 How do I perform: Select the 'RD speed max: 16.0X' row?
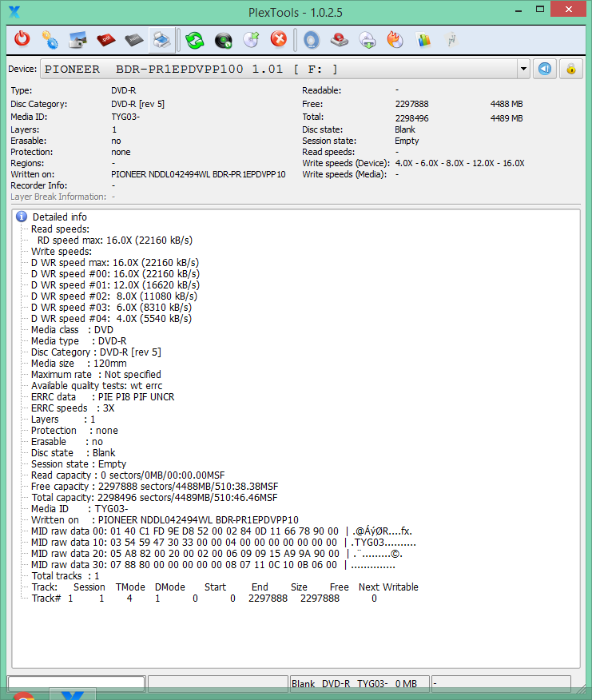(x=115, y=241)
